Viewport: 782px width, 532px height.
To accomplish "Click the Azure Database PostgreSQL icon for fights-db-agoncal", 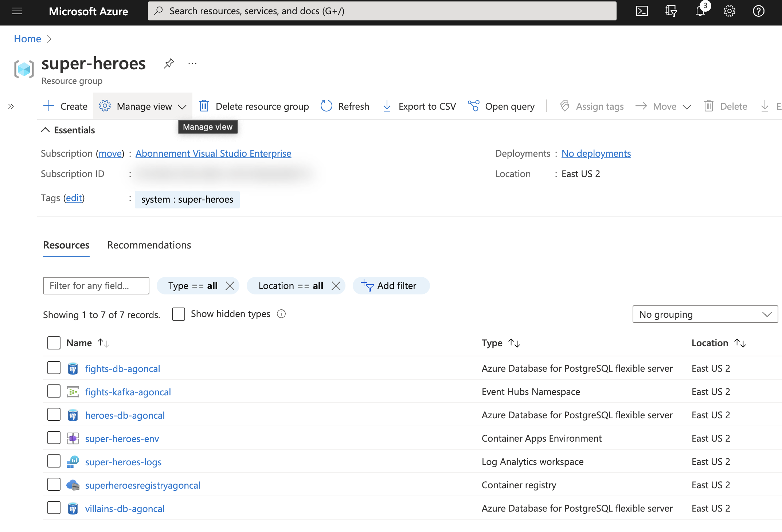I will [x=73, y=368].
